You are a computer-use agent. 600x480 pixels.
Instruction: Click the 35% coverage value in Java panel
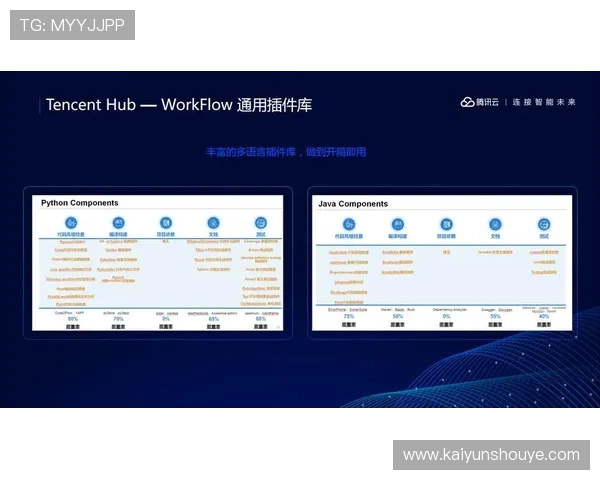[495, 317]
